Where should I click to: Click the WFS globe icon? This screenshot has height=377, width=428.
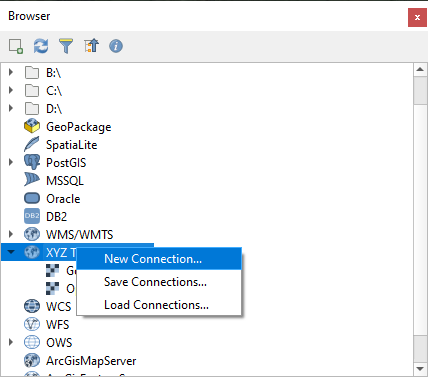(32, 324)
